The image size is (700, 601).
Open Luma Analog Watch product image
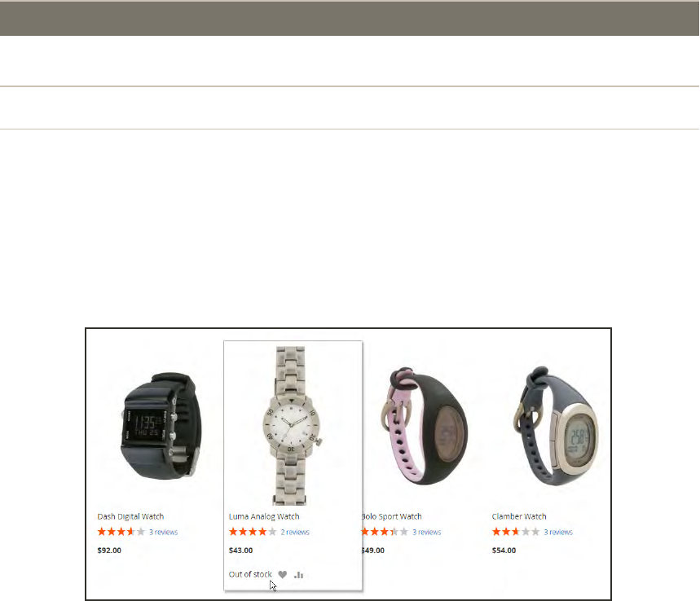(293, 426)
